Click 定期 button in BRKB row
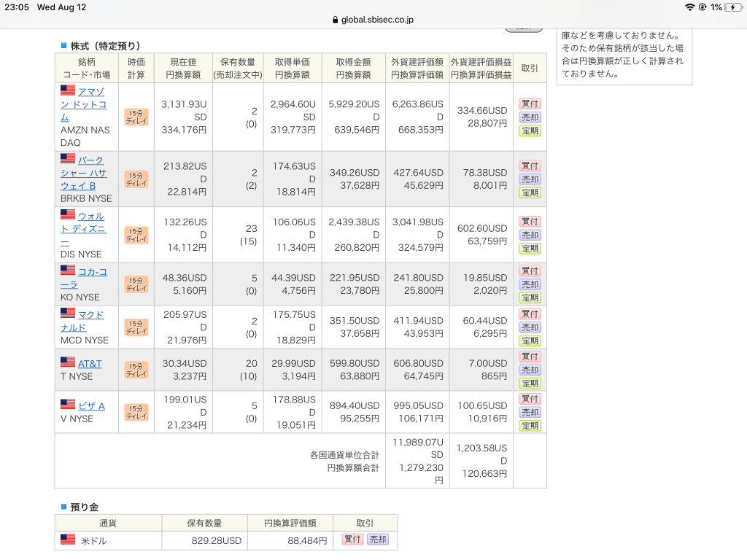747x560 pixels. [530, 192]
